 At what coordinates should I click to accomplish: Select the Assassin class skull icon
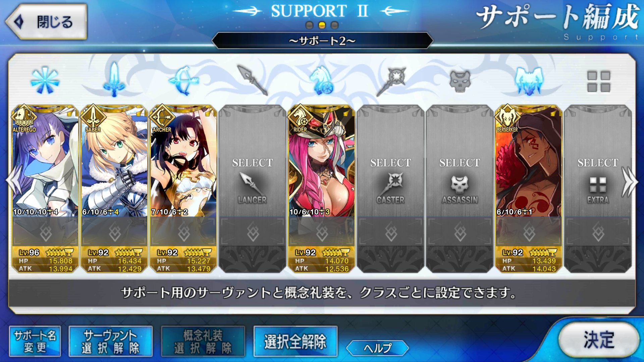point(460,81)
